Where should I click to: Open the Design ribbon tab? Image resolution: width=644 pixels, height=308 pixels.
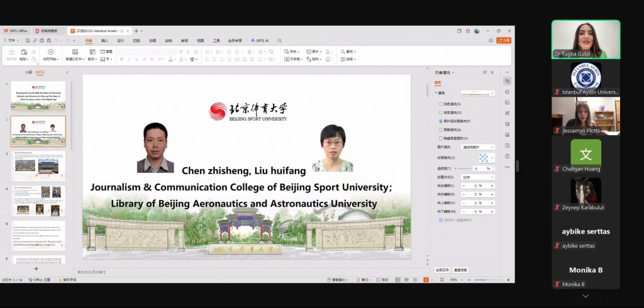pyautogui.click(x=121, y=41)
